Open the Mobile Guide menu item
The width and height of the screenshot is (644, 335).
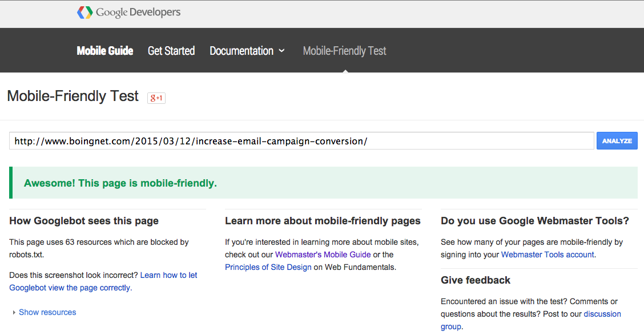tap(104, 51)
